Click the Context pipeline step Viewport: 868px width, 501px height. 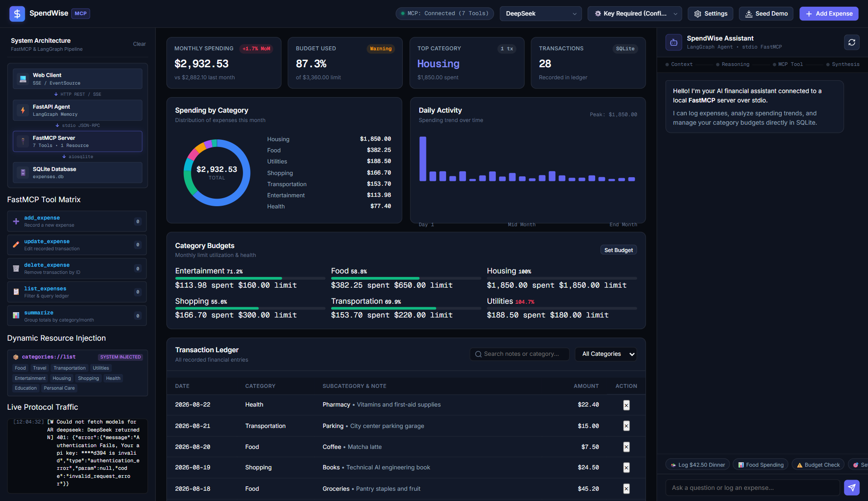pos(679,65)
